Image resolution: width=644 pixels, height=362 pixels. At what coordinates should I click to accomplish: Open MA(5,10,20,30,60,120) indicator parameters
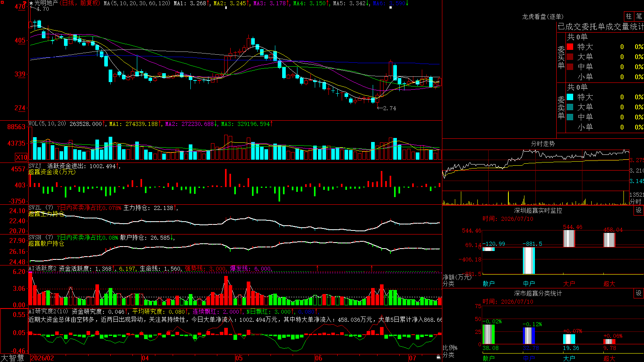137,3
